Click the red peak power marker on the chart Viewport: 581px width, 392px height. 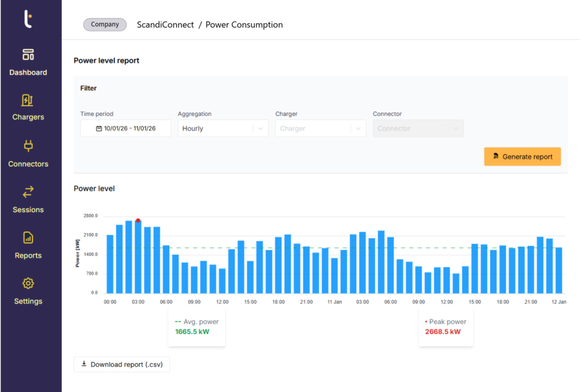pyautogui.click(x=138, y=221)
